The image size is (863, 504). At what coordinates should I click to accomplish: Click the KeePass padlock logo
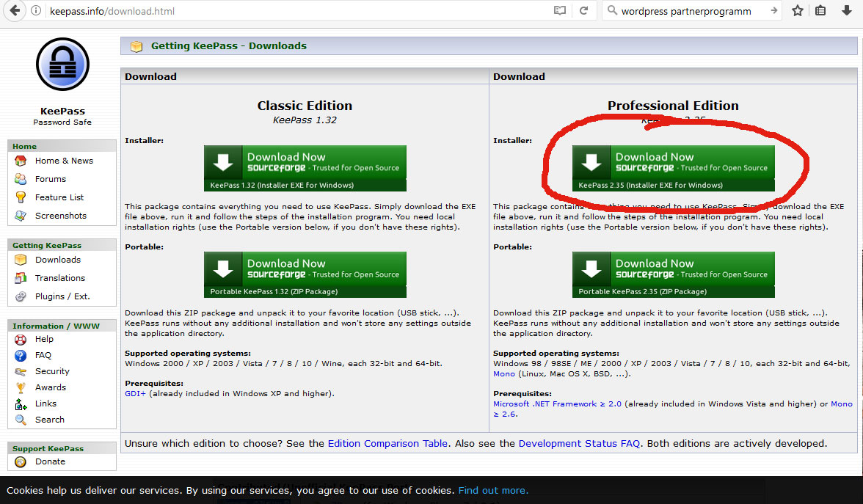point(63,65)
